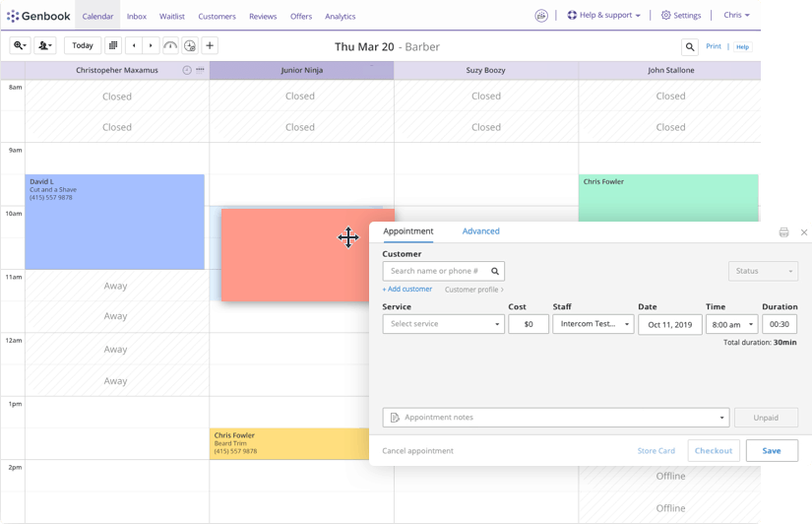This screenshot has height=524, width=812.
Task: Open the Offers tab
Action: [301, 16]
